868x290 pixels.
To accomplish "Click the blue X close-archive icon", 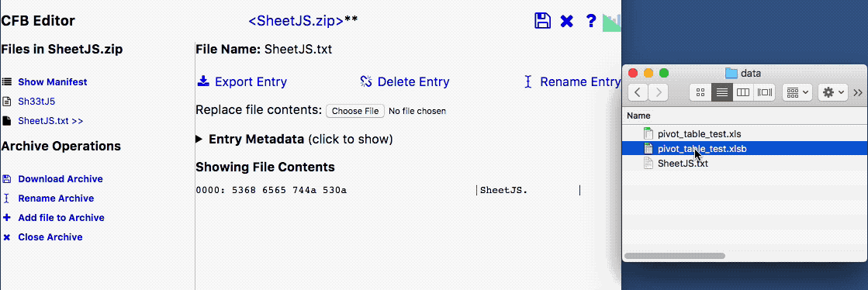I will click(566, 22).
